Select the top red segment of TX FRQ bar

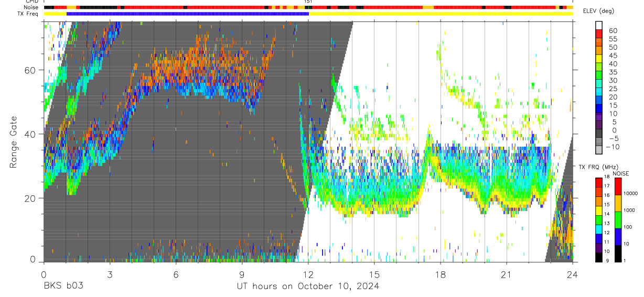(599, 182)
